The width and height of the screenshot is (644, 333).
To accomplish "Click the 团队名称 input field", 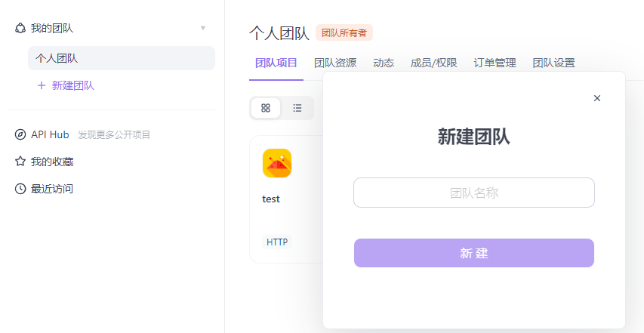I will (x=474, y=193).
